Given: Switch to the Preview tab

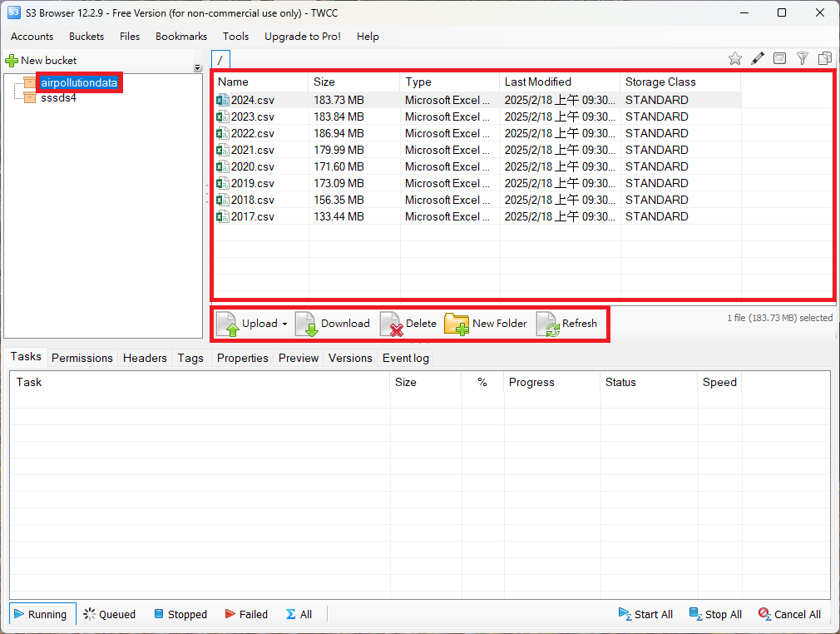Looking at the screenshot, I should click(299, 358).
